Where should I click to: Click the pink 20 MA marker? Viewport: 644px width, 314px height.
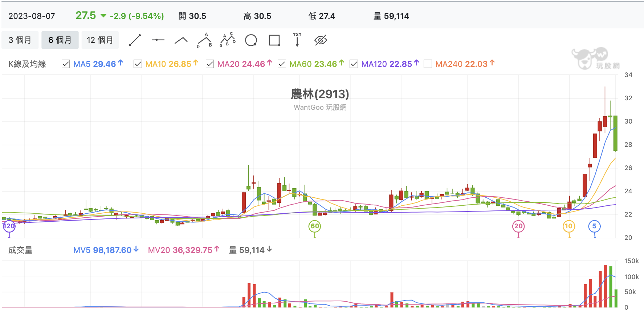pos(518,226)
